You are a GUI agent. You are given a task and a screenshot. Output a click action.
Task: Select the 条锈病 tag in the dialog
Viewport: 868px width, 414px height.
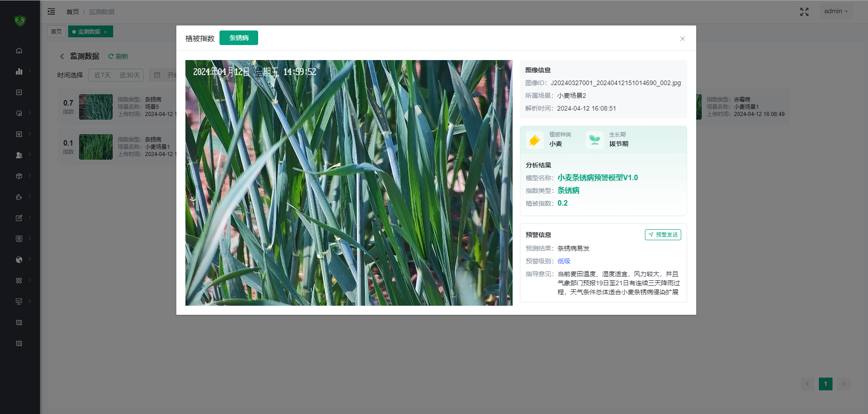click(x=239, y=38)
